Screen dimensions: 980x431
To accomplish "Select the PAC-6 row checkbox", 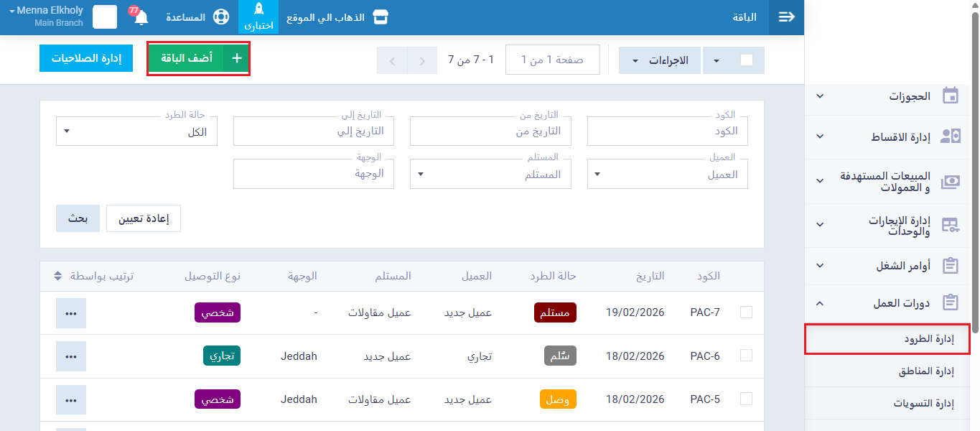I will [x=746, y=356].
